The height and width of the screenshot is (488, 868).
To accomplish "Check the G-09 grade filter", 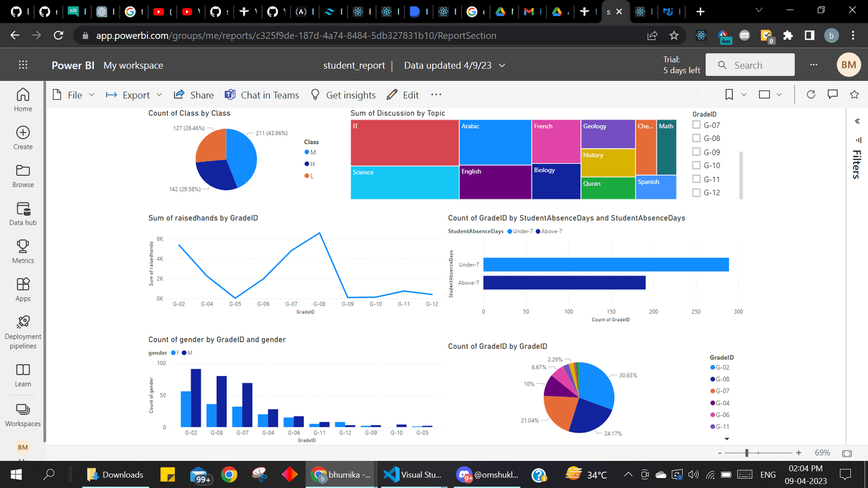I will pyautogui.click(x=697, y=152).
